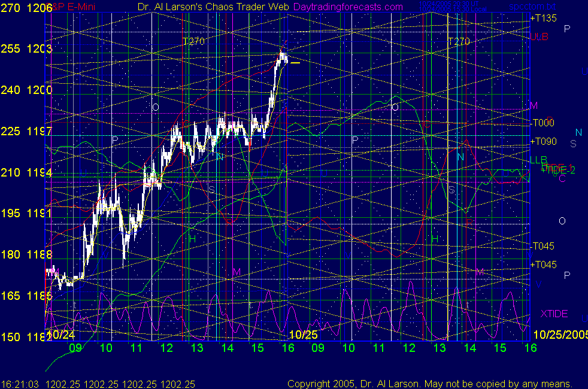Select the "270 1206" price axis label
588x389 pixels.
[26, 8]
